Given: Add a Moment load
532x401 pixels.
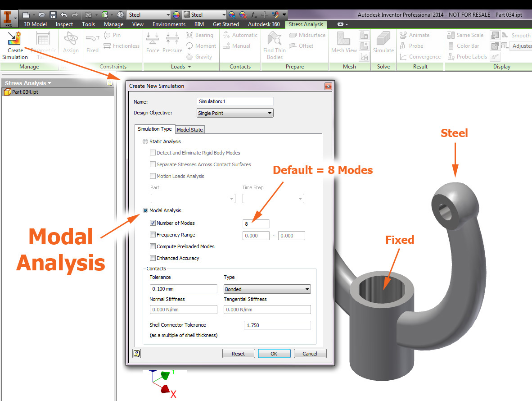Looking at the screenshot, I should point(201,46).
